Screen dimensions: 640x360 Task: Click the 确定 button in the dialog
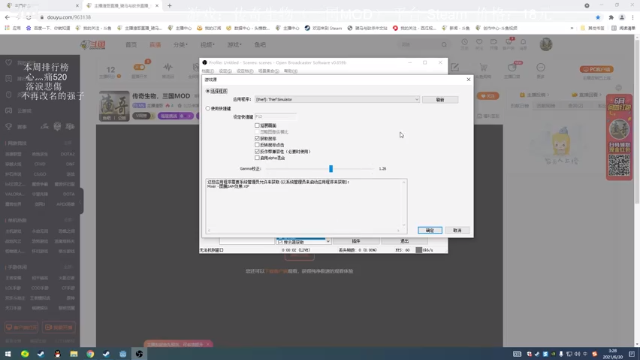430,230
